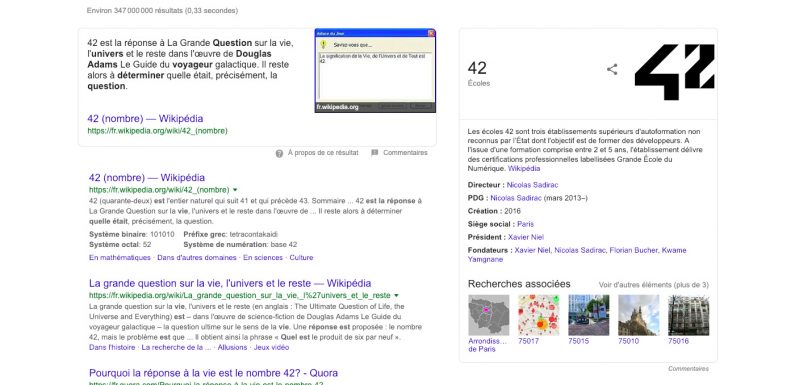Click Nicolas Sadirac next to Directeur

coord(532,185)
